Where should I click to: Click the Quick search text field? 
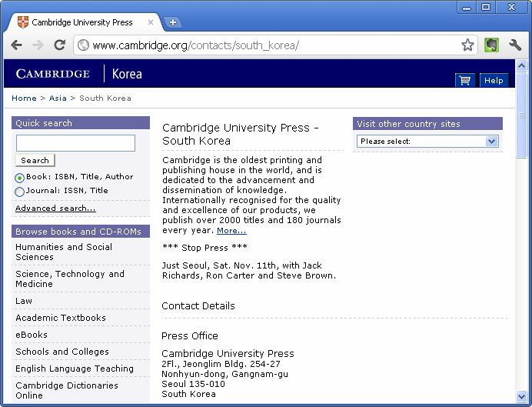point(75,143)
